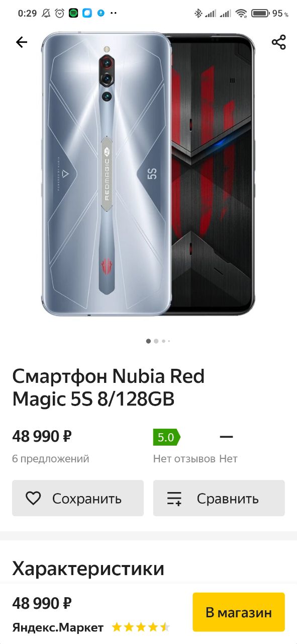Tap the heart icon on Сохранить
The height and width of the screenshot is (644, 297).
(33, 499)
